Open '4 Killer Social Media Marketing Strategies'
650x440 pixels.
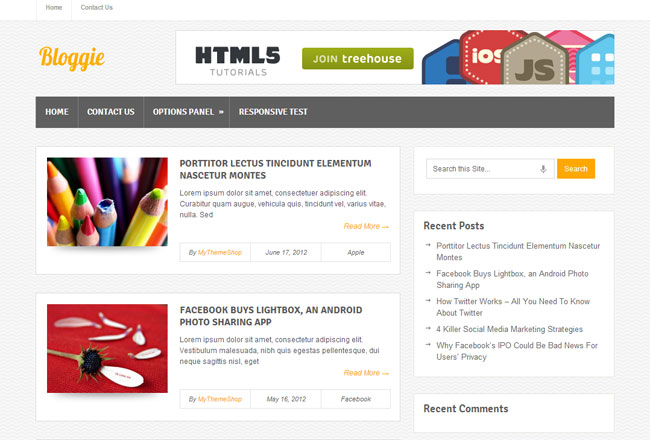pos(509,329)
